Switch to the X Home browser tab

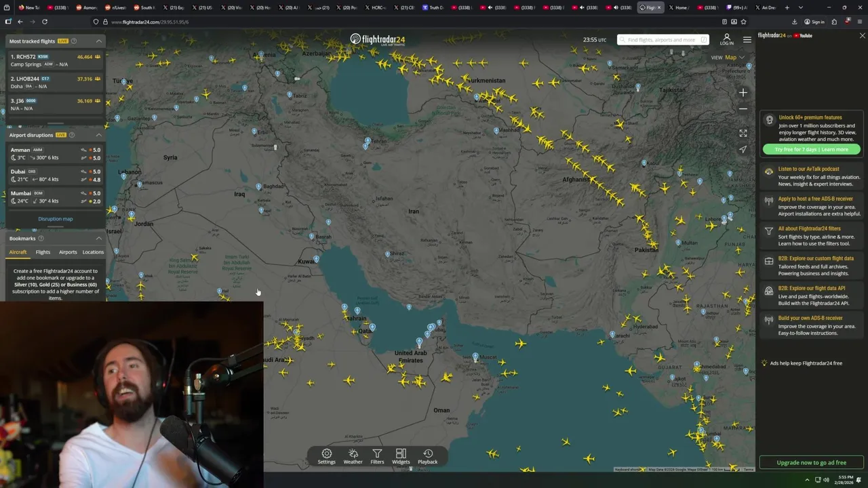coord(678,7)
